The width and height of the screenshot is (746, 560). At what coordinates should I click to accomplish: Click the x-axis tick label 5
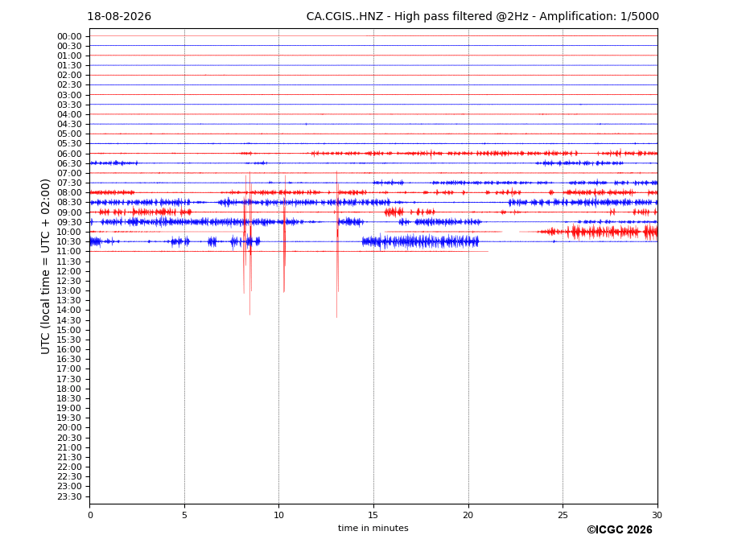tap(184, 515)
